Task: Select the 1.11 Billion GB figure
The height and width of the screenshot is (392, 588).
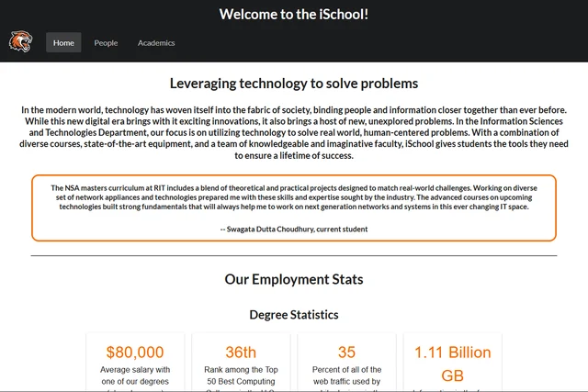Action: point(453,364)
